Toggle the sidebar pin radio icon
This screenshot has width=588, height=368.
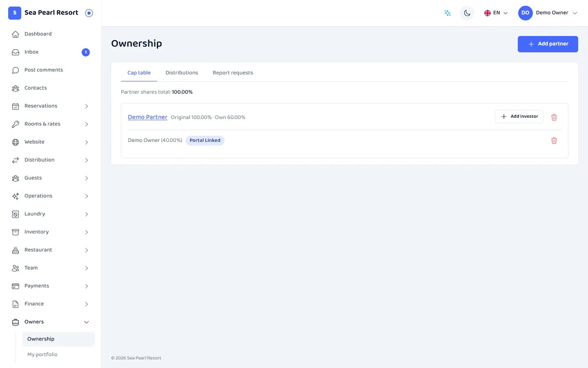pyautogui.click(x=89, y=13)
